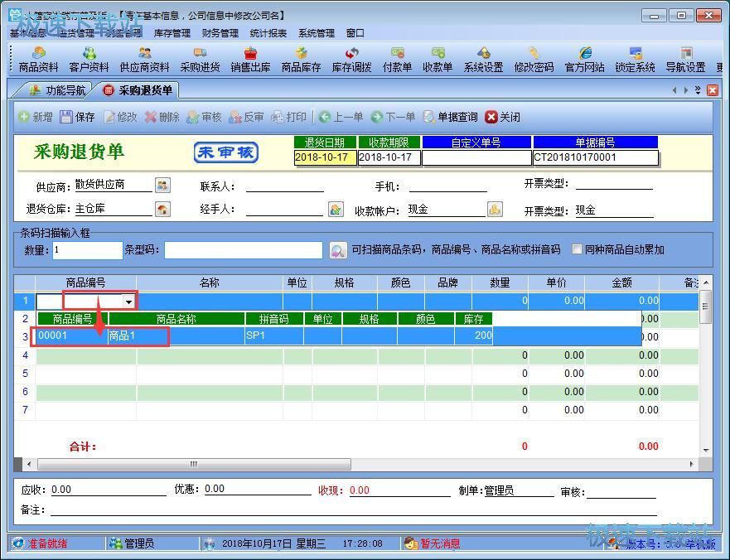Open 官方网站 toolbar icon

point(584,60)
